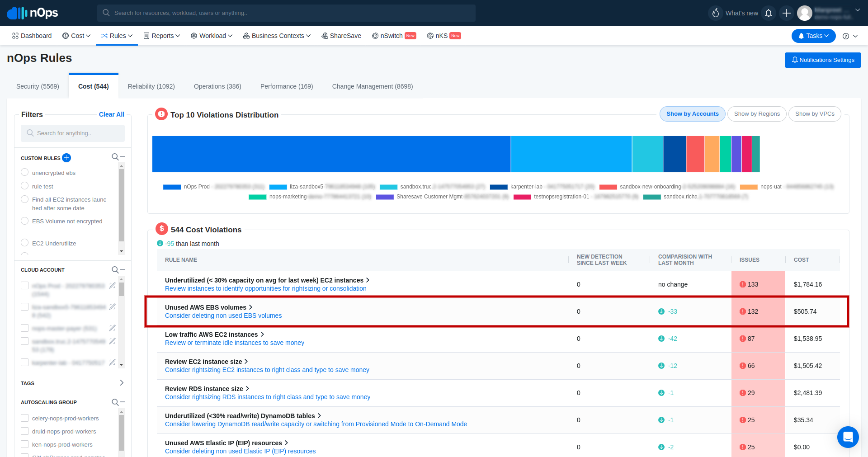Open the Business Contexts dropdown
This screenshot has height=457, width=868.
click(x=277, y=36)
